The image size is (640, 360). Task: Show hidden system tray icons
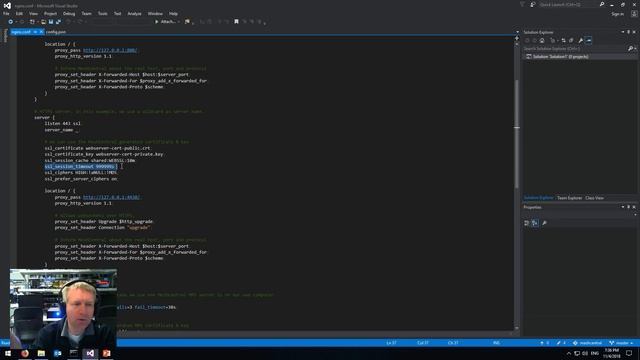(569, 353)
